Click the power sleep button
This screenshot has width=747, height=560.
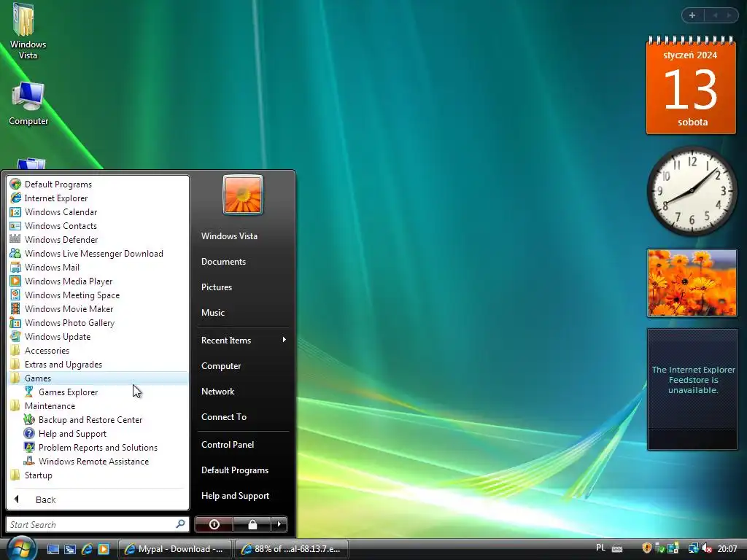coord(214,524)
